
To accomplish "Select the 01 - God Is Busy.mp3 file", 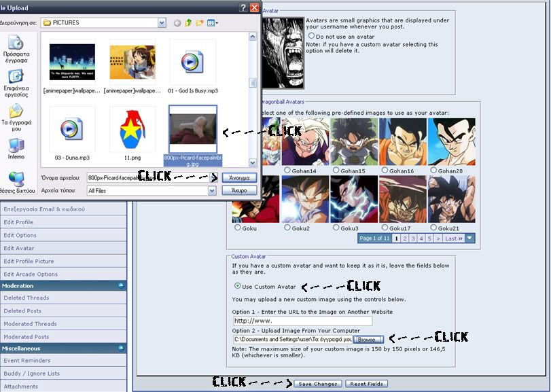I will point(192,66).
